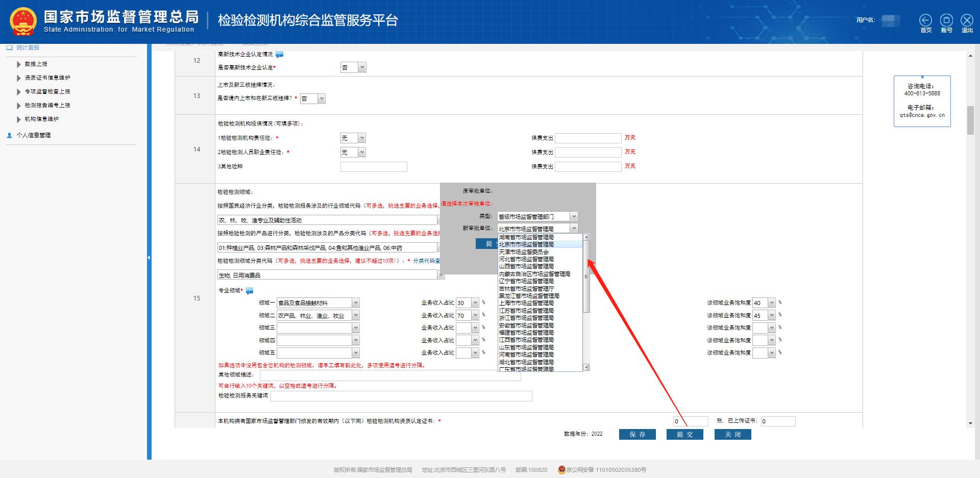
Task: Click the 提交 submit button
Action: (x=684, y=434)
